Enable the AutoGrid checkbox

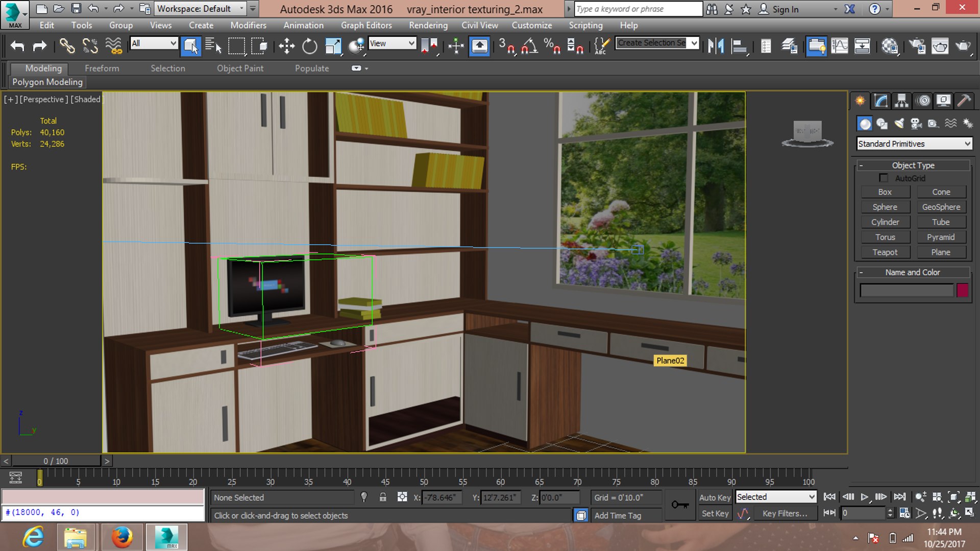884,178
